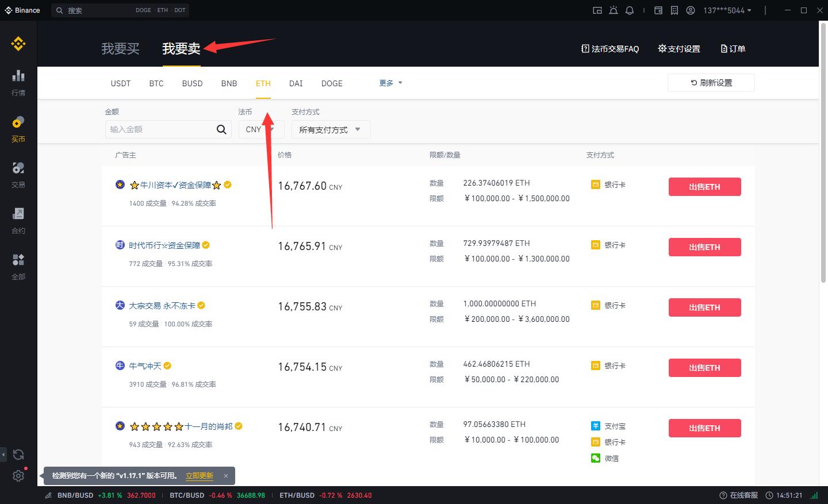Click the refresh sync icon in sidebar
828x504 pixels.
click(18, 455)
